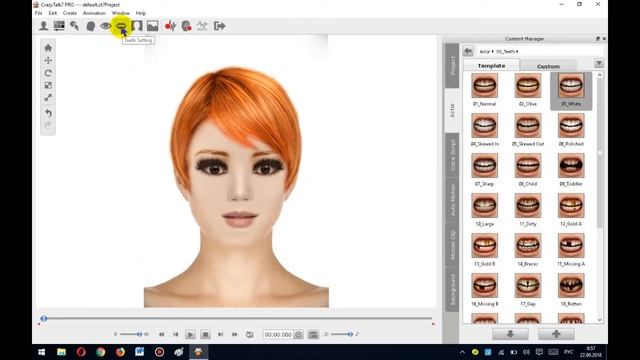Click the Play button

coord(190,334)
